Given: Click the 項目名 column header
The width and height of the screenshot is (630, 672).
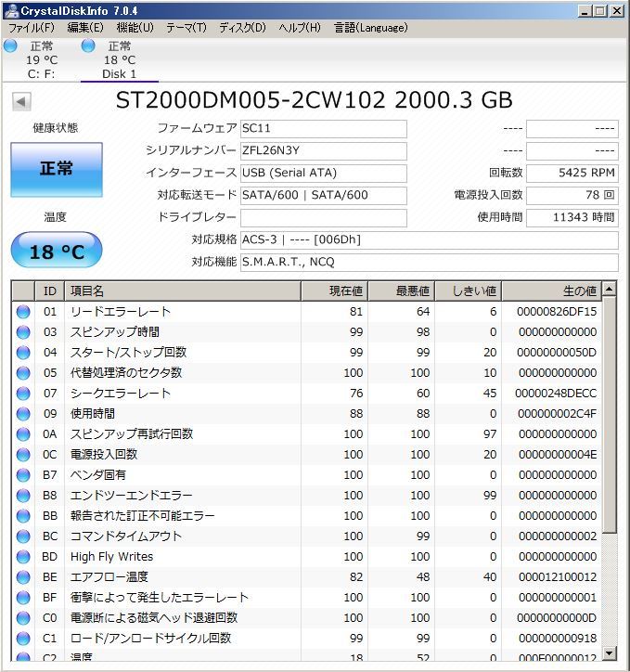Looking at the screenshot, I should click(183, 291).
